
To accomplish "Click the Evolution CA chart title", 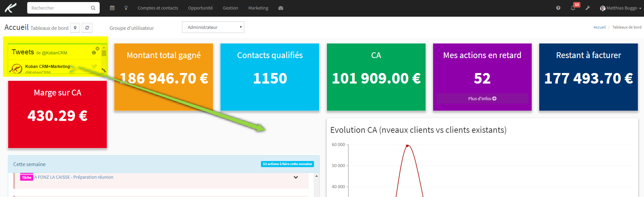I will [x=418, y=130].
